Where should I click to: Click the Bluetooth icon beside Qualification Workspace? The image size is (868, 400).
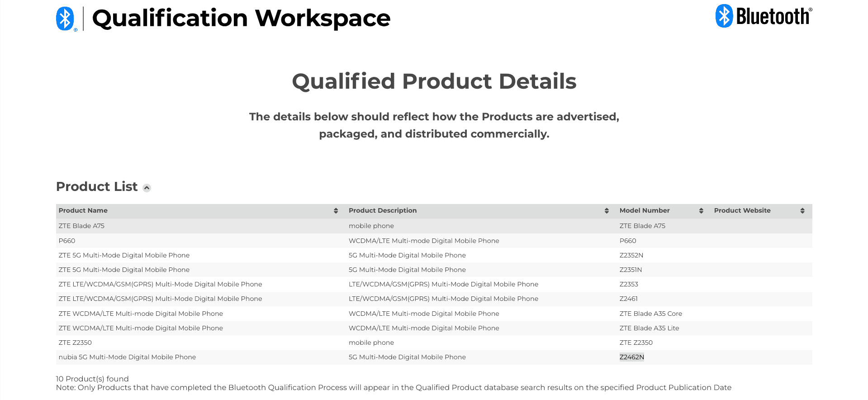click(x=65, y=19)
